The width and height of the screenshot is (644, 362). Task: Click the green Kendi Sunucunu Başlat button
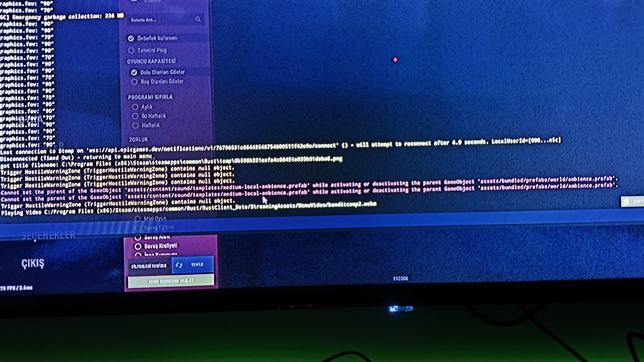pyautogui.click(x=171, y=281)
